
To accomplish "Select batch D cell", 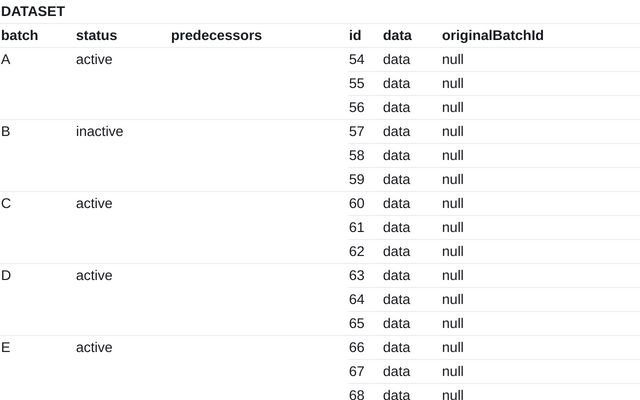I will pos(6,275).
